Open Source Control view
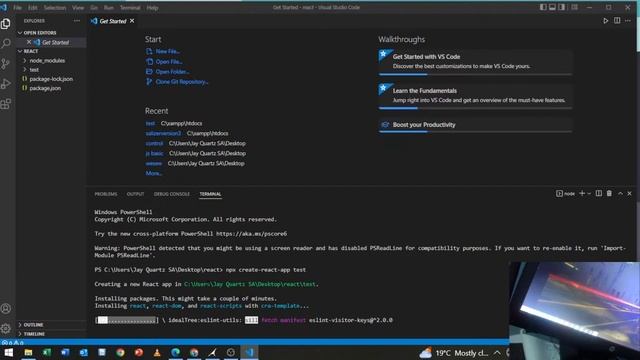Image resolution: width=640 pixels, height=360 pixels. click(x=6, y=63)
